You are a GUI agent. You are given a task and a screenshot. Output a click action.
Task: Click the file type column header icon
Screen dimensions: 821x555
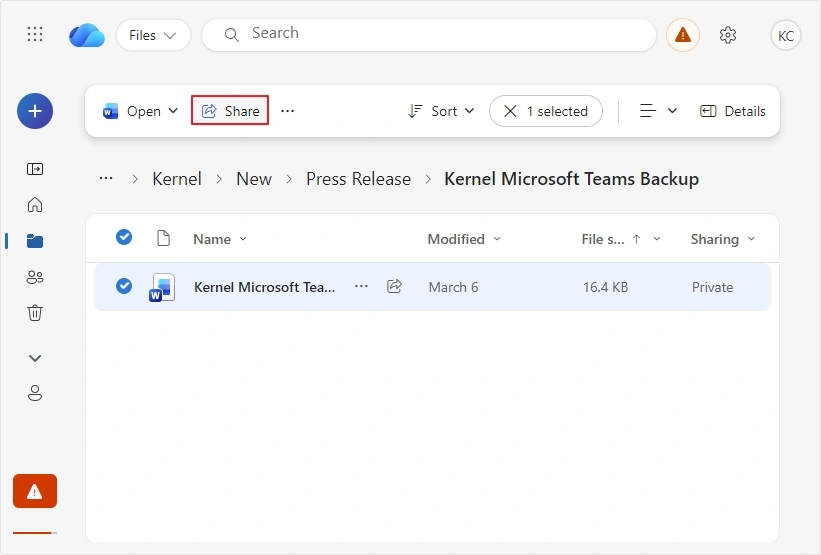[163, 238]
